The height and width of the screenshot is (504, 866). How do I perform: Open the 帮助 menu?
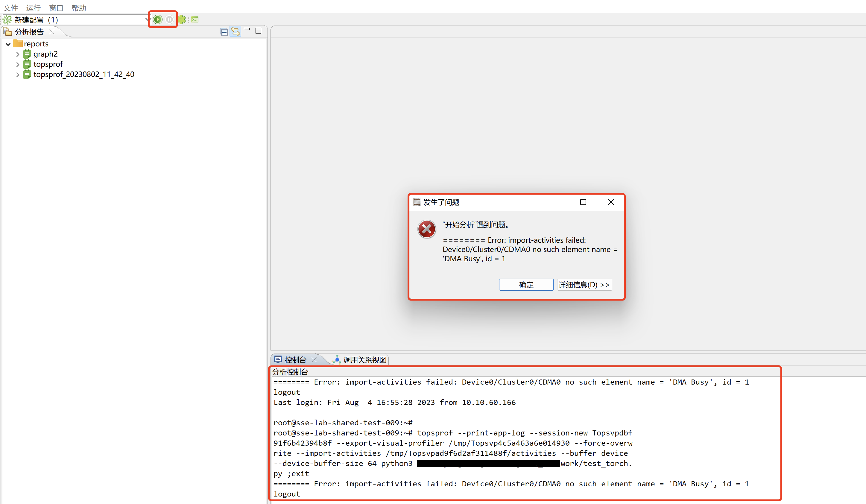tap(79, 7)
